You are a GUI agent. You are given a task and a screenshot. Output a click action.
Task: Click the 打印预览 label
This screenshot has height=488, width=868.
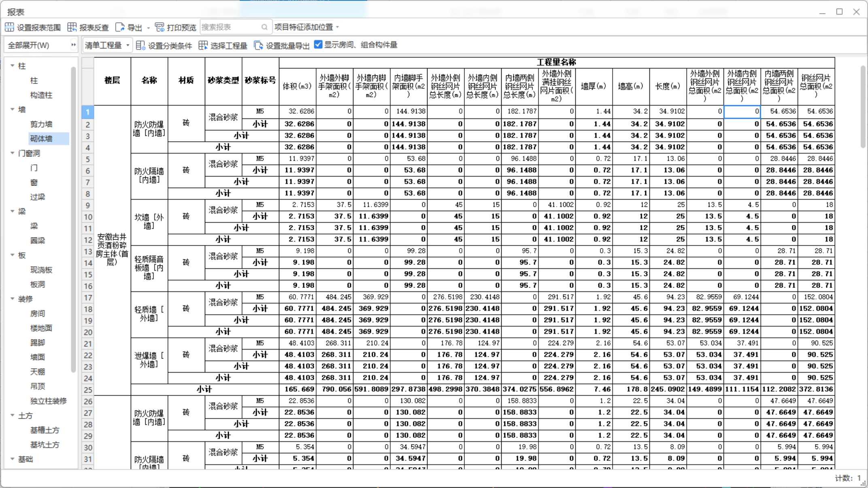click(x=181, y=28)
